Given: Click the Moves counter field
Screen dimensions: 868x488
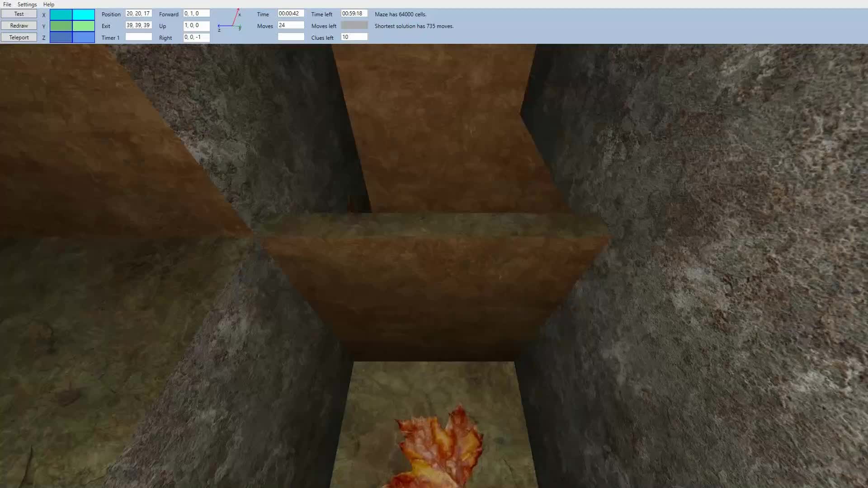Looking at the screenshot, I should (x=291, y=25).
